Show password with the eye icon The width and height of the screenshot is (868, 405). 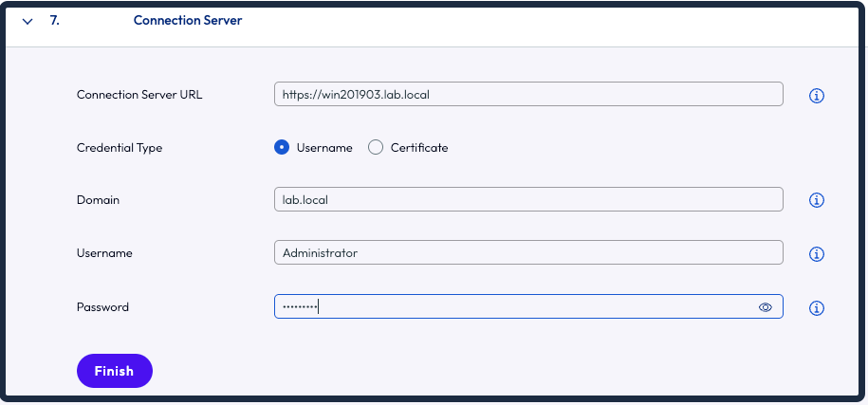[x=765, y=307]
